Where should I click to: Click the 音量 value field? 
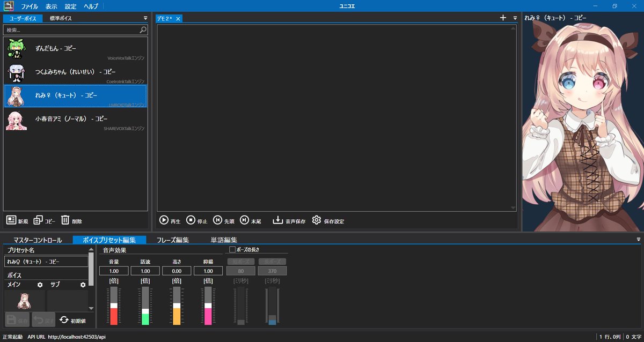point(114,271)
